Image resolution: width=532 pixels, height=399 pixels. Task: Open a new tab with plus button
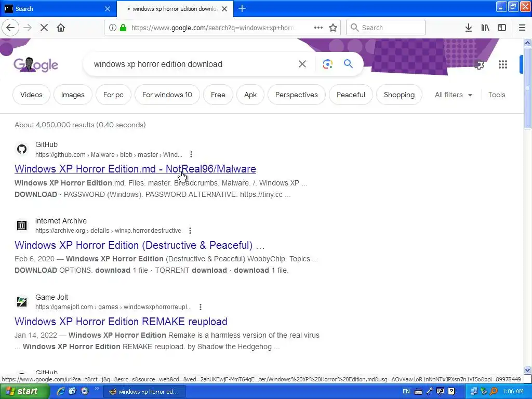242,9
